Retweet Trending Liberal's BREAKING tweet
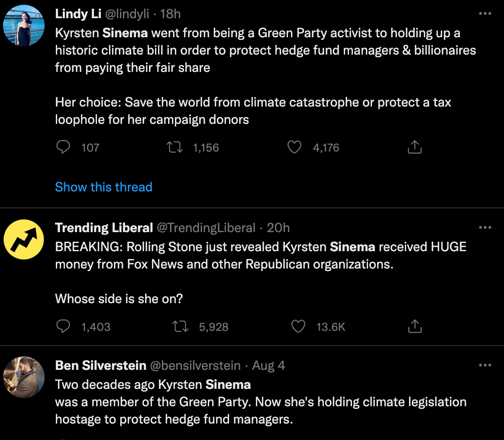 coord(180,326)
